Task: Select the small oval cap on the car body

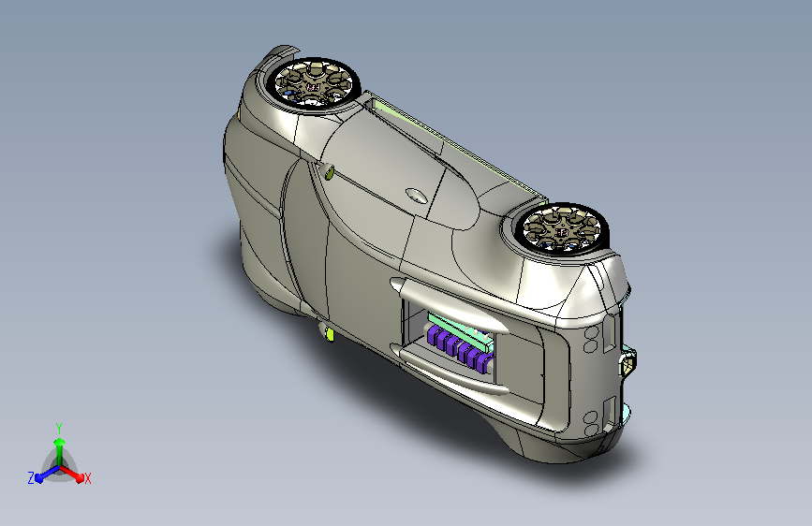Action: 416,196
